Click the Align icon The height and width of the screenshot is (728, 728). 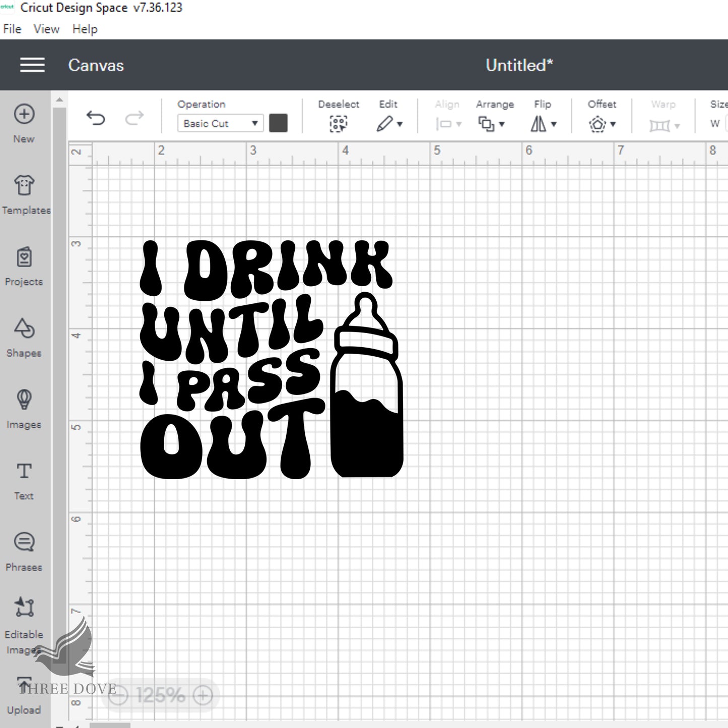coord(444,124)
